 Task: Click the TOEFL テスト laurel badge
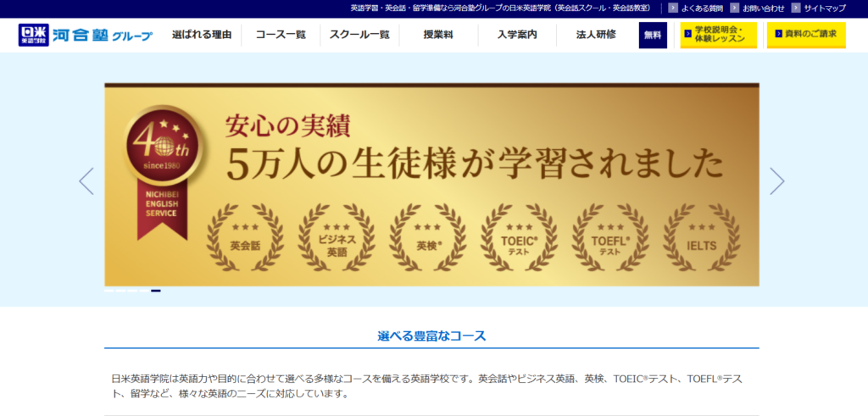point(610,237)
